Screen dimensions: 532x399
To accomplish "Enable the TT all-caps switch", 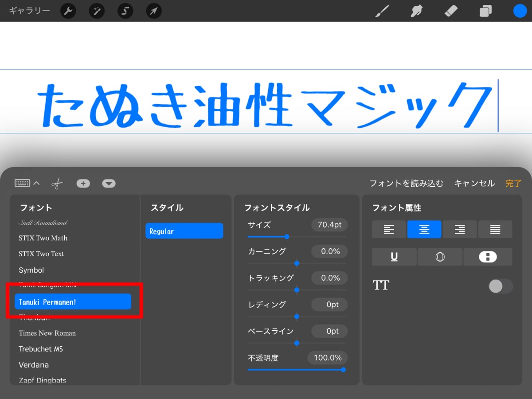I will pos(500,286).
